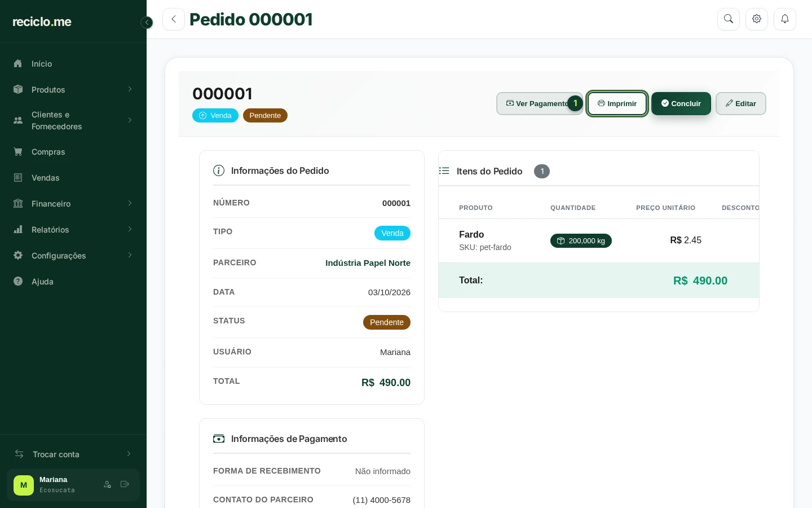The height and width of the screenshot is (508, 812).
Task: Click the QUANTIDADE column header
Action: 573,208
